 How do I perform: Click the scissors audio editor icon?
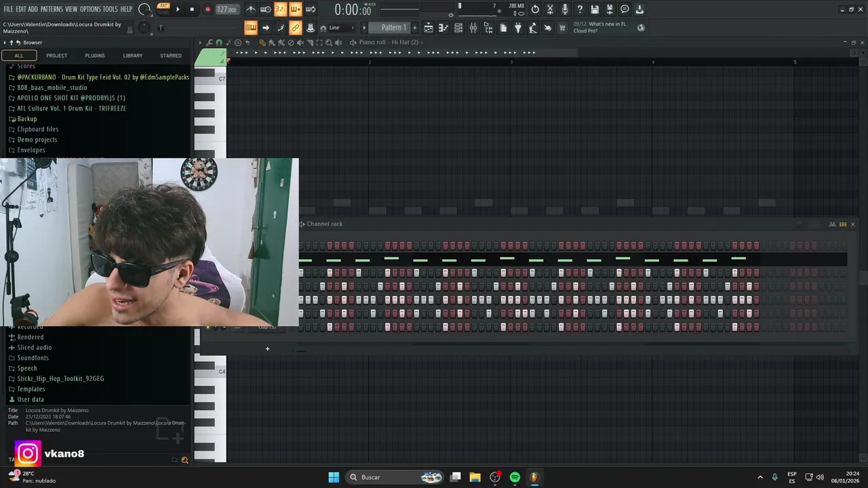pos(550,9)
